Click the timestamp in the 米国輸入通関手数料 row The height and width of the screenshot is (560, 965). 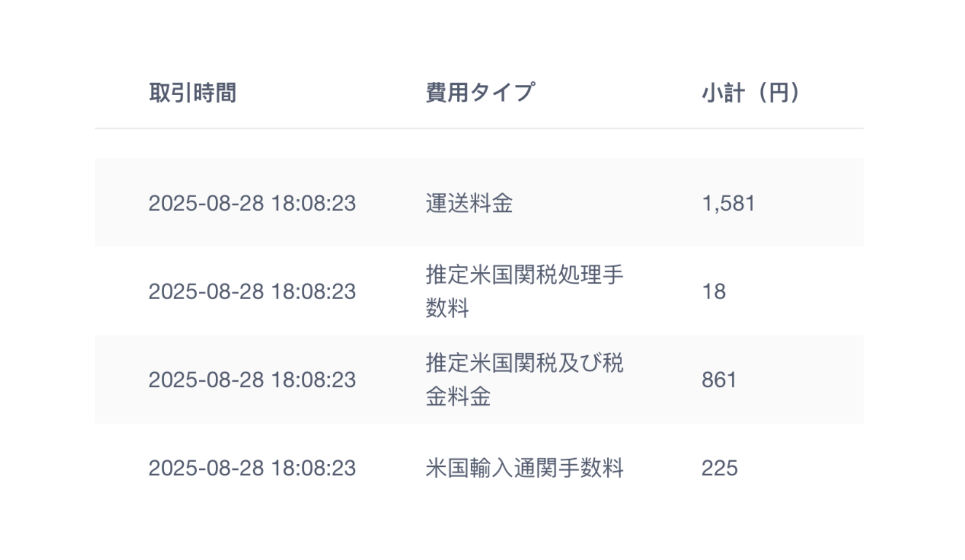point(252,468)
